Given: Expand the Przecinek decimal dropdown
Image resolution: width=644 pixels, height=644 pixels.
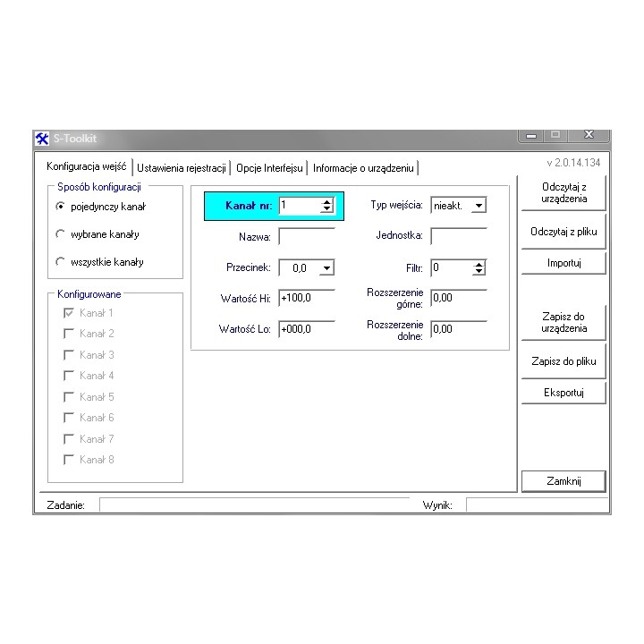Looking at the screenshot, I should (x=326, y=267).
